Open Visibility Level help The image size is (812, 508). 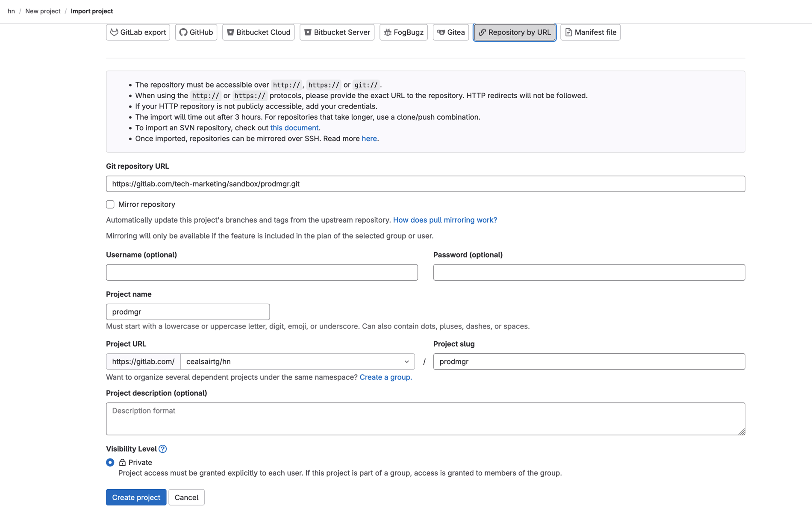coord(163,449)
